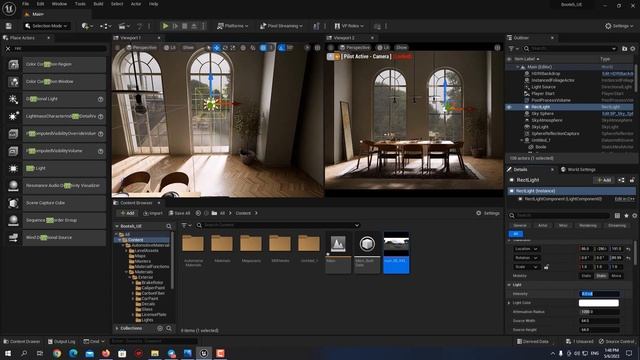Click Blueprint script icon next to Add

click(621, 180)
